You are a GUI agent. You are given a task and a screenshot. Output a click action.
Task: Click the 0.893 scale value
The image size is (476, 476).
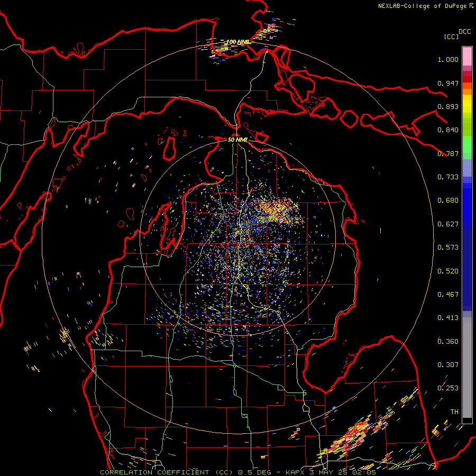(x=448, y=106)
